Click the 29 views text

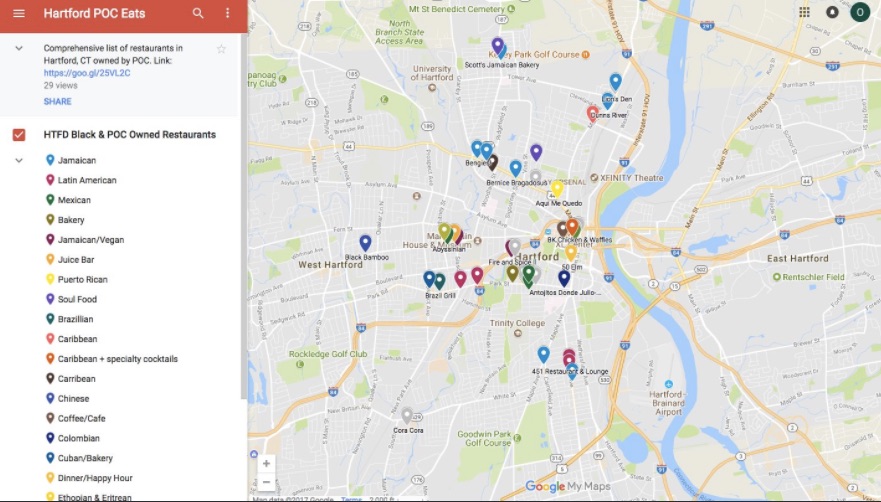pos(61,85)
